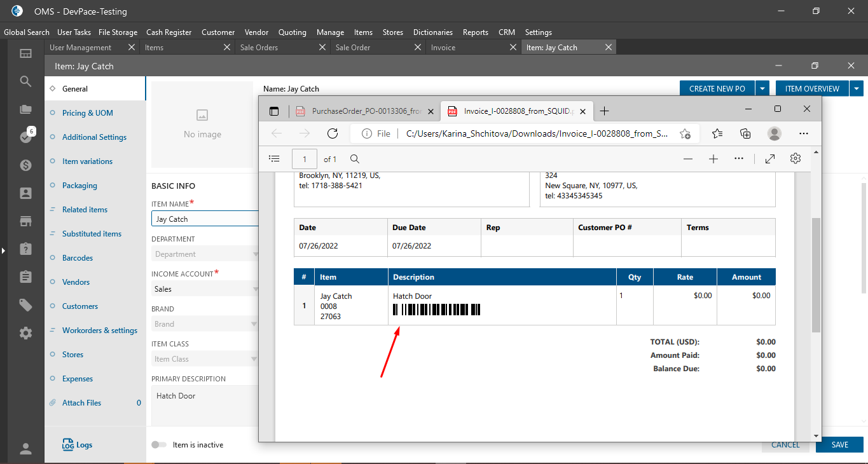Image resolution: width=868 pixels, height=464 pixels.
Task: Click the PDF find search icon
Action: (355, 159)
